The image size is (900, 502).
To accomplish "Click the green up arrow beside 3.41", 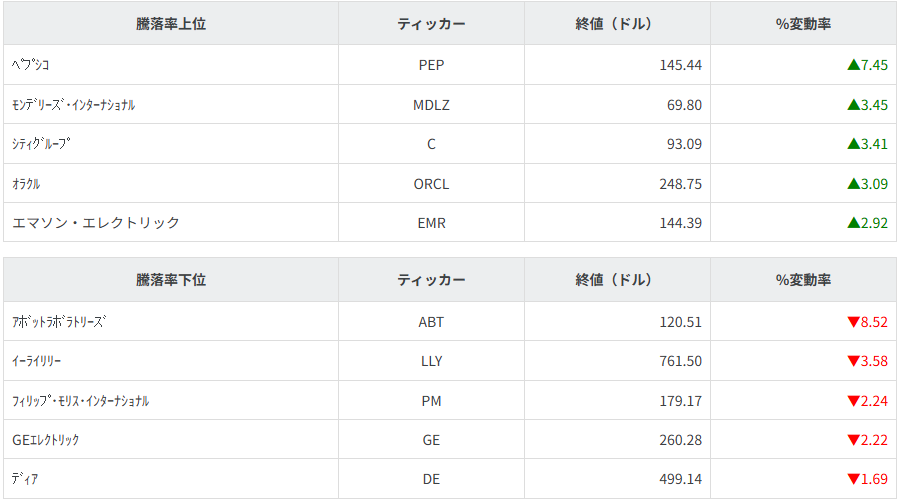I will point(853,144).
